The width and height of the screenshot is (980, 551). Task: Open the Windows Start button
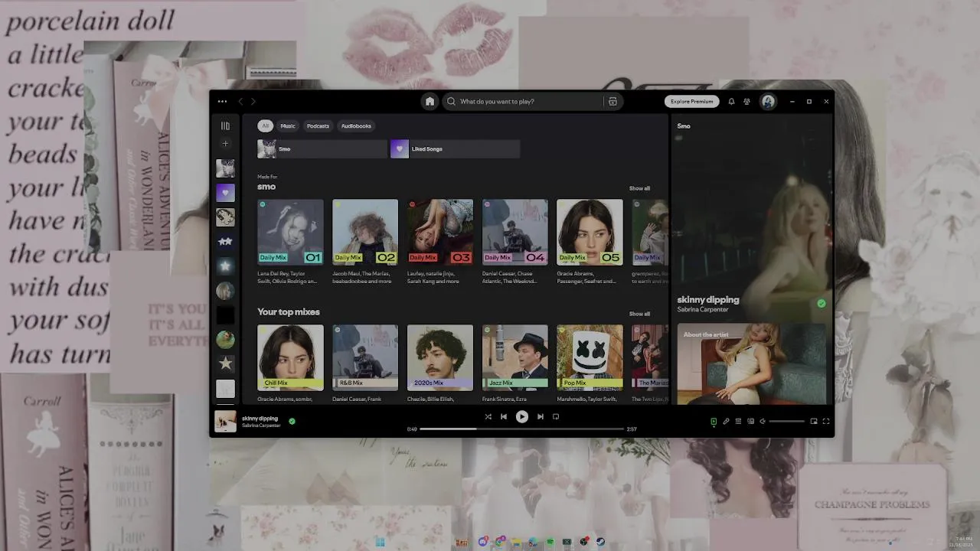380,542
